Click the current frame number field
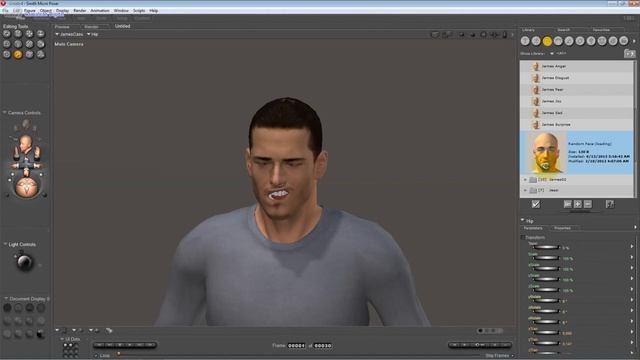This screenshot has width=640, height=360. [x=296, y=346]
